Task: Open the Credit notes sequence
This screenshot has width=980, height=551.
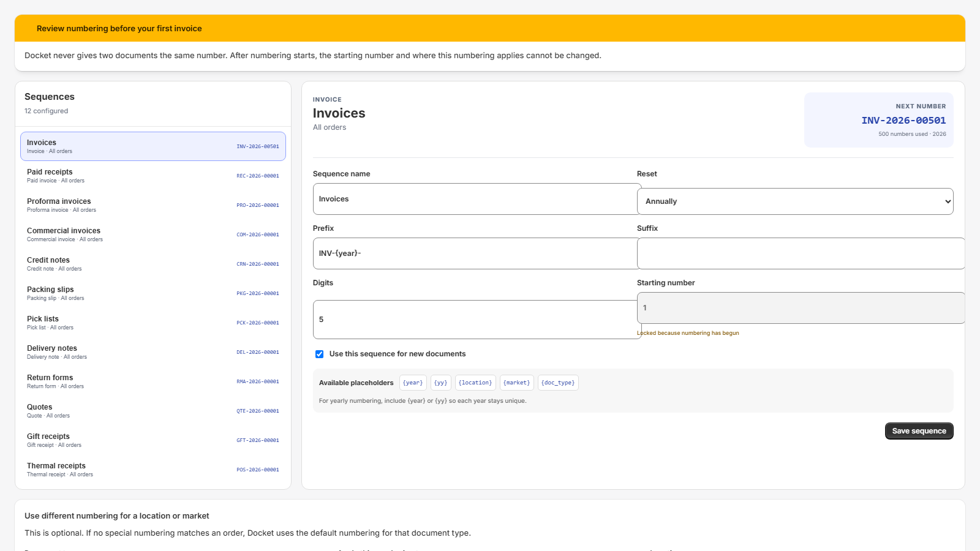Action: (153, 264)
